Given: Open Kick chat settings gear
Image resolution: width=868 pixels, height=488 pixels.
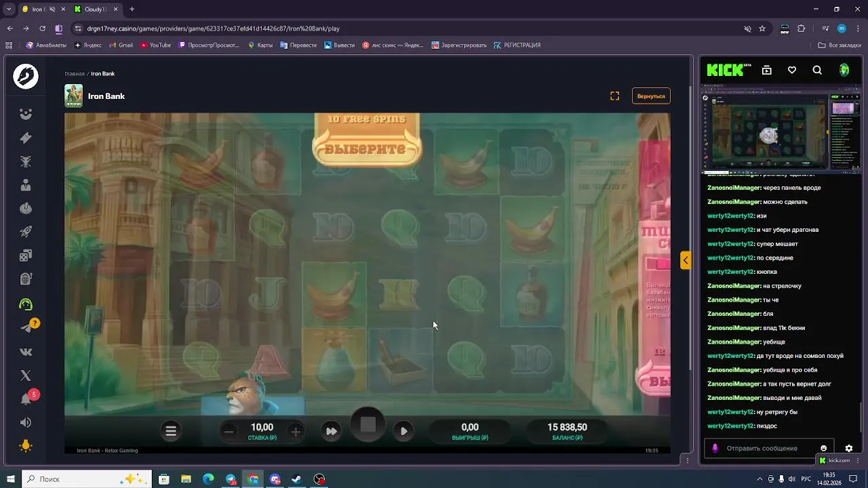Looking at the screenshot, I should pyautogui.click(x=848, y=448).
